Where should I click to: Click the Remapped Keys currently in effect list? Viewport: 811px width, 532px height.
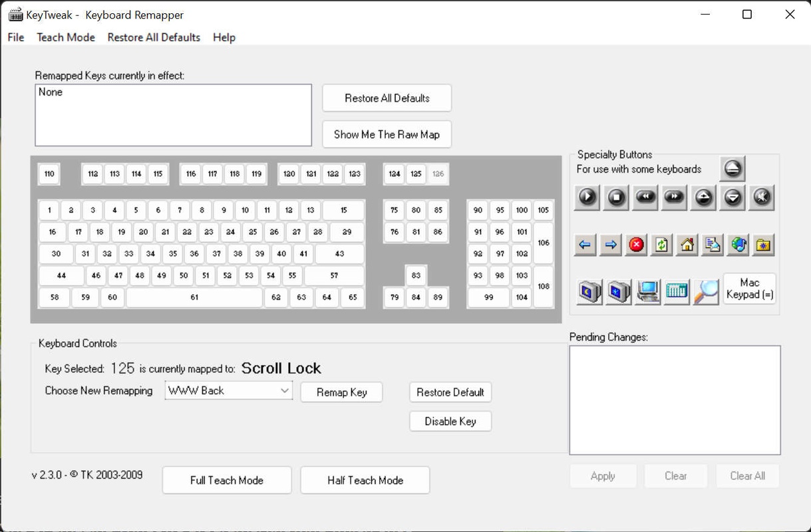pyautogui.click(x=173, y=115)
